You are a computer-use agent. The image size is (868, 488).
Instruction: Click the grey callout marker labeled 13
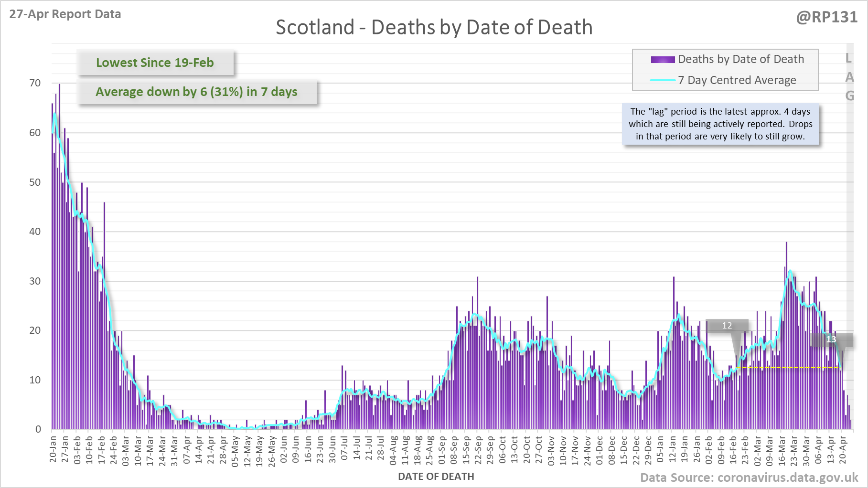[831, 339]
